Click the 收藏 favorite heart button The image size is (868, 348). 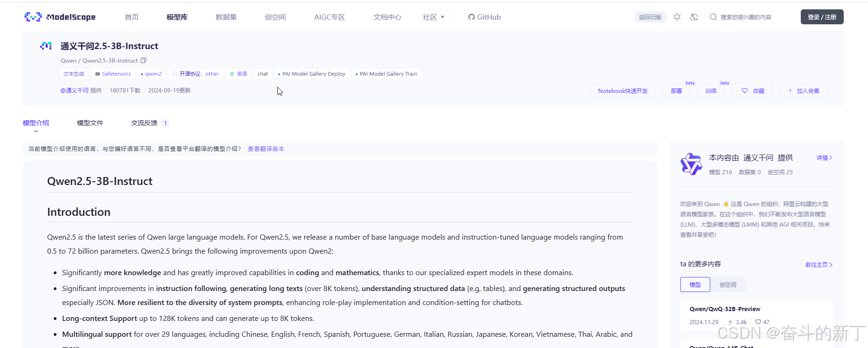[752, 91]
